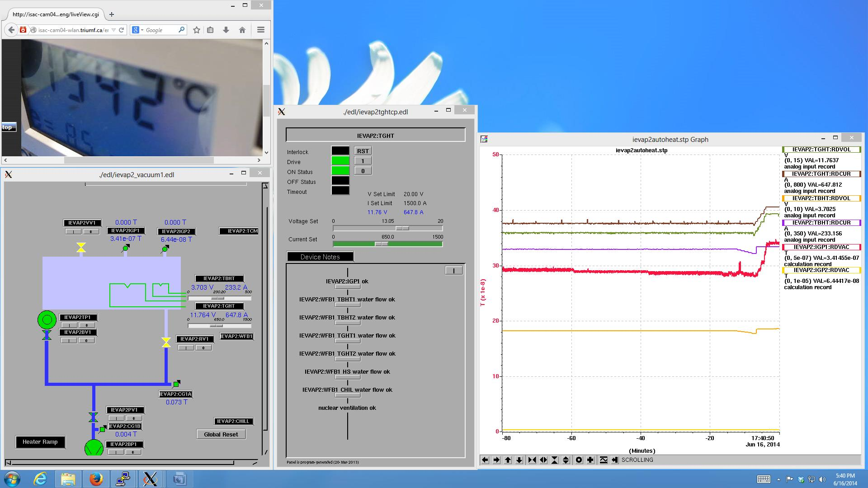Click the yellow IEVAP2:RV1 valve symbol
The height and width of the screenshot is (488, 868).
coord(166,342)
